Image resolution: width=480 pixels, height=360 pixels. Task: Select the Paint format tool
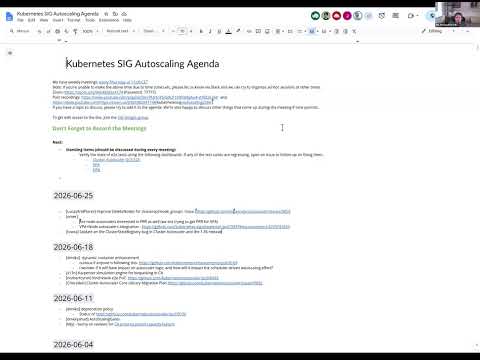(x=75, y=31)
